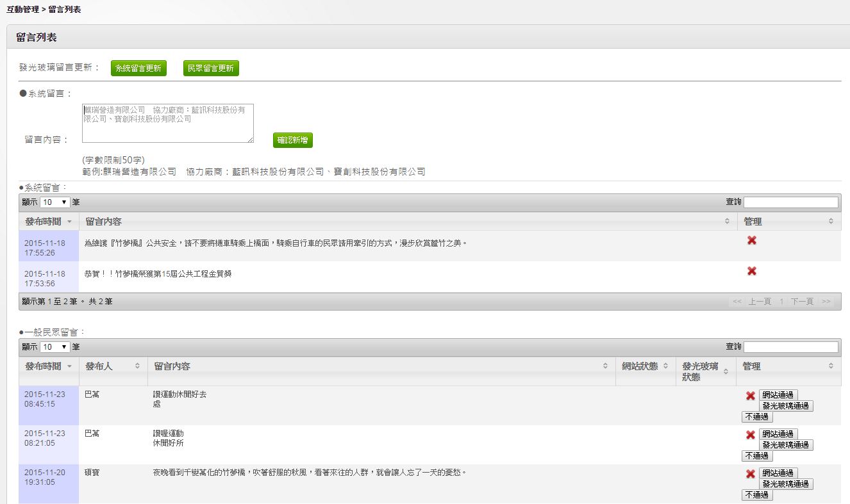Click the 系統留言更新 green button
The height and width of the screenshot is (504, 850).
pyautogui.click(x=138, y=69)
